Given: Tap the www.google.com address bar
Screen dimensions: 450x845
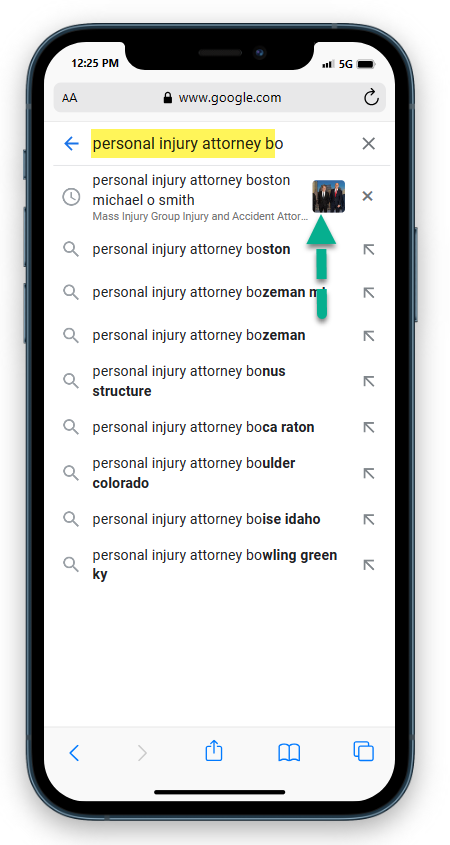Looking at the screenshot, I should [x=220, y=98].
